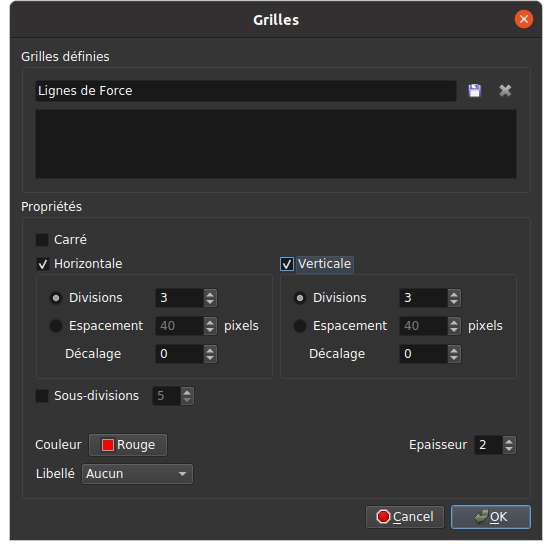Toggle the Verticale checkbox
The width and height of the screenshot is (552, 550).
(x=287, y=264)
